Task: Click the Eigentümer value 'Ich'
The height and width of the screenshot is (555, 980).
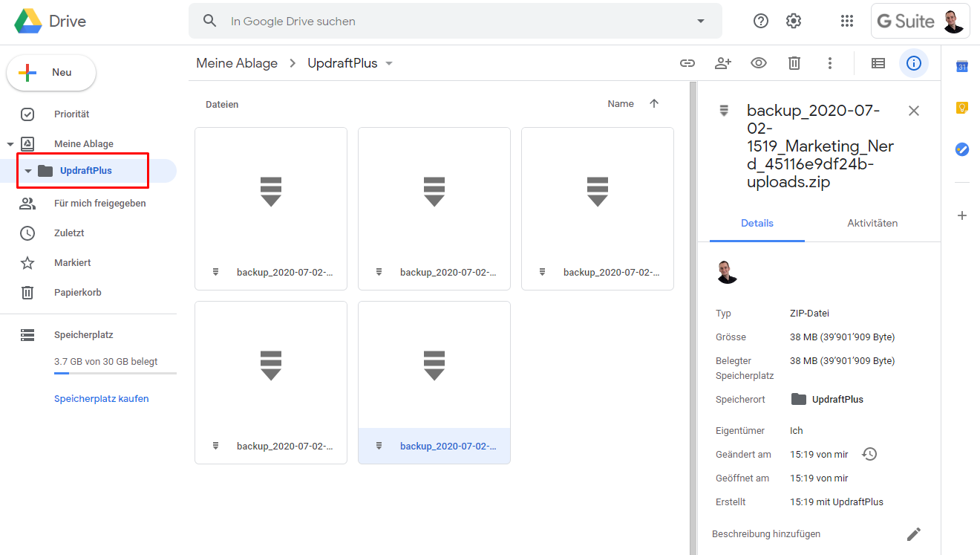Action: click(x=797, y=431)
